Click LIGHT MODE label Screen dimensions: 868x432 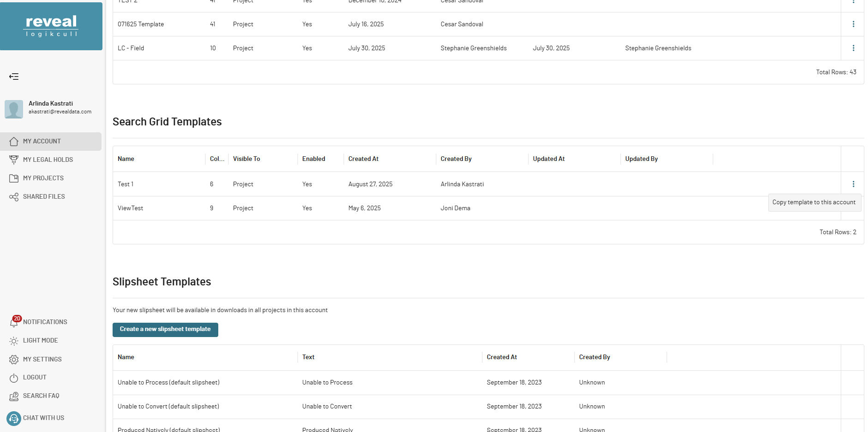[41, 341]
